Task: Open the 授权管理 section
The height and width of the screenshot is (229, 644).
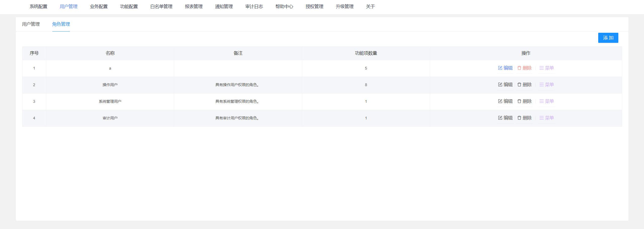Action: pos(314,7)
